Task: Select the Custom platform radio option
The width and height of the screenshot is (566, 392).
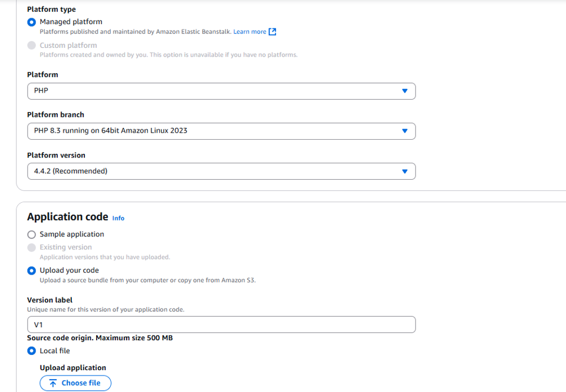Action: point(32,45)
